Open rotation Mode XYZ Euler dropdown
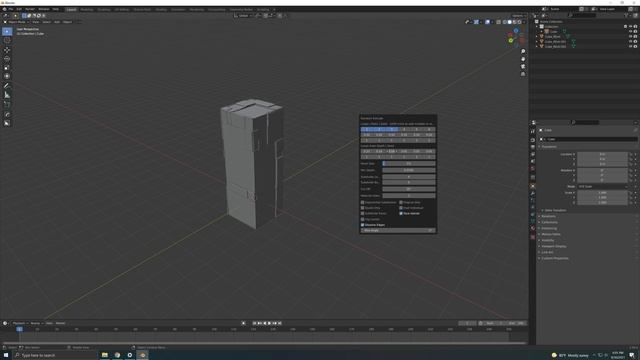The height and width of the screenshot is (360, 640). pyautogui.click(x=602, y=187)
